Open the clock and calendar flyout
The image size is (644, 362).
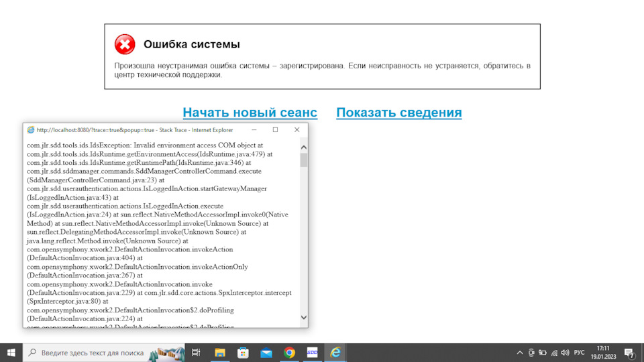[x=604, y=353]
